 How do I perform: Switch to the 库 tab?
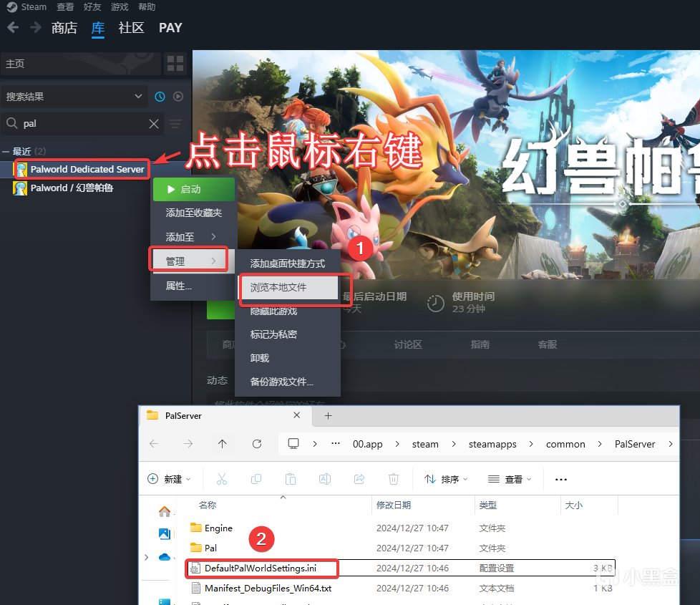tap(98, 28)
